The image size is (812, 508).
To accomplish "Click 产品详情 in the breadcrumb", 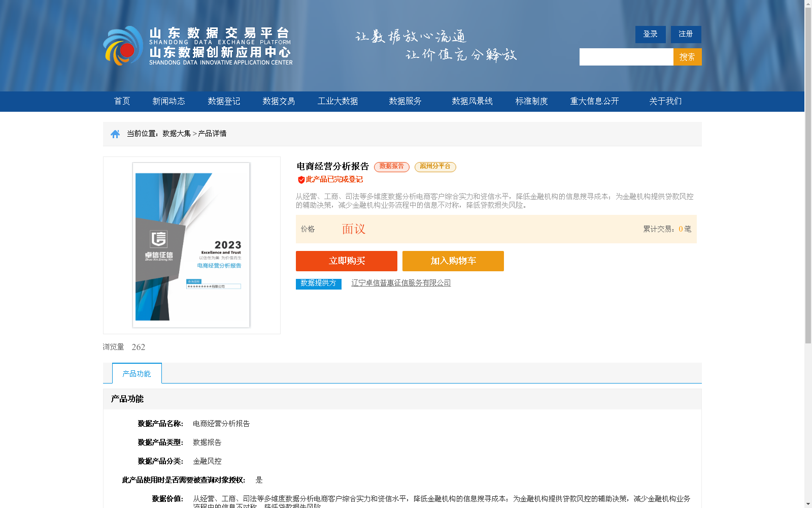I will pos(212,134).
